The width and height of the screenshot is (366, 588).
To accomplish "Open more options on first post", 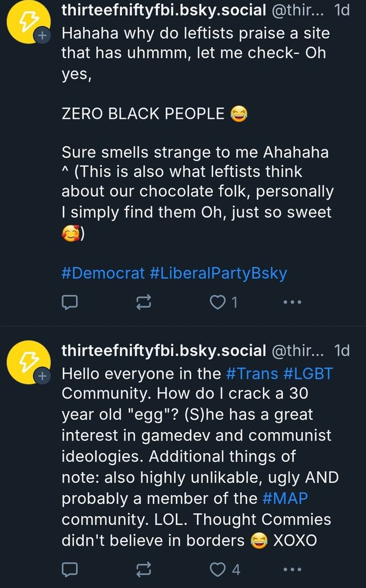I will (x=292, y=302).
